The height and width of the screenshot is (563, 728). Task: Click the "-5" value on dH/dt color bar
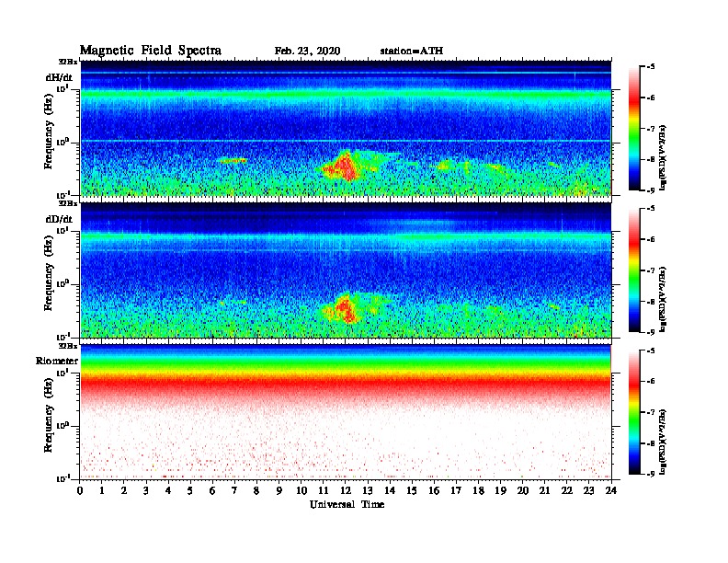[x=651, y=67]
